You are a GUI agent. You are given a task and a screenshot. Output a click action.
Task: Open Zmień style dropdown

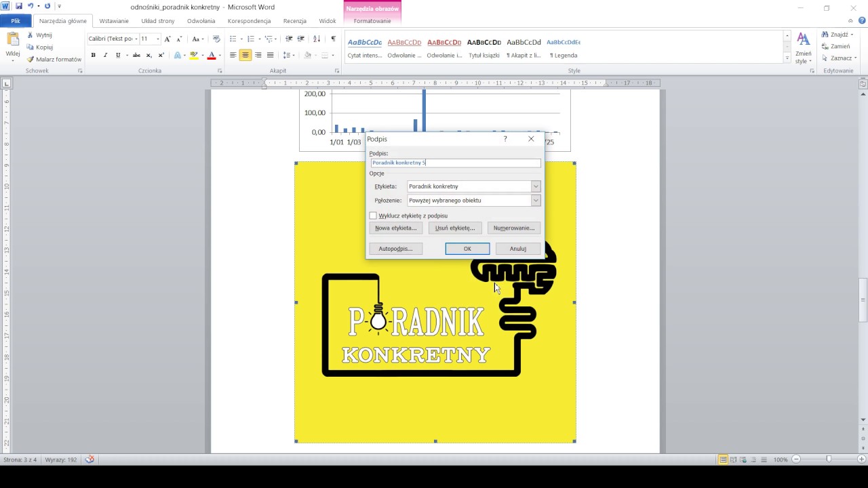tap(804, 47)
